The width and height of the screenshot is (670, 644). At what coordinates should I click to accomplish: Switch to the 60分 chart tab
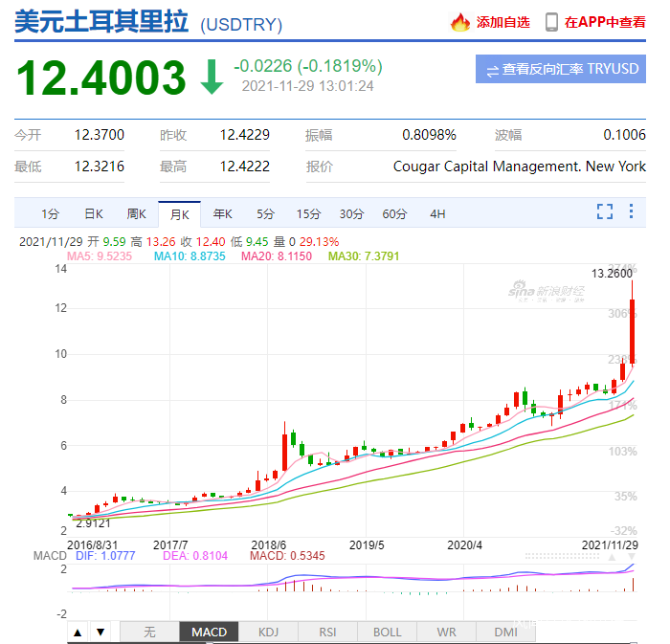click(394, 214)
